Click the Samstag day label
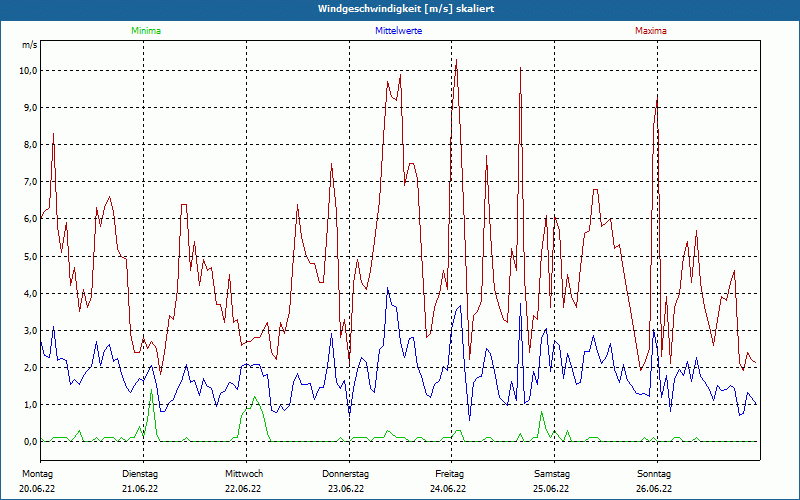The image size is (800, 500). coord(552,474)
